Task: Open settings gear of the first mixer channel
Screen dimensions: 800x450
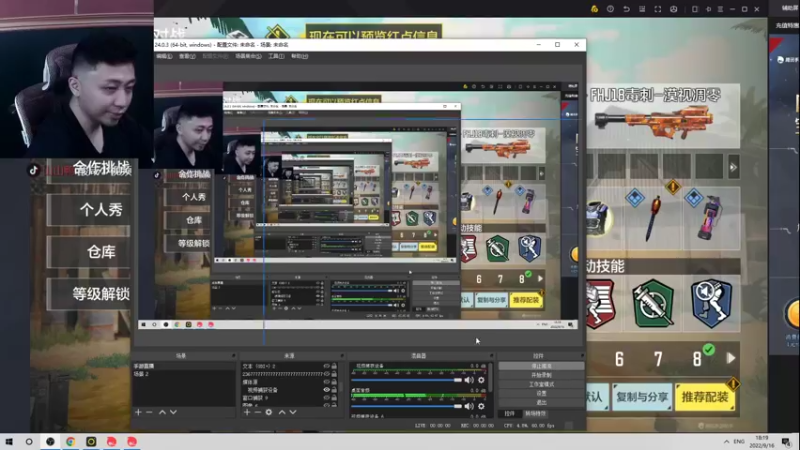Action: point(481,380)
